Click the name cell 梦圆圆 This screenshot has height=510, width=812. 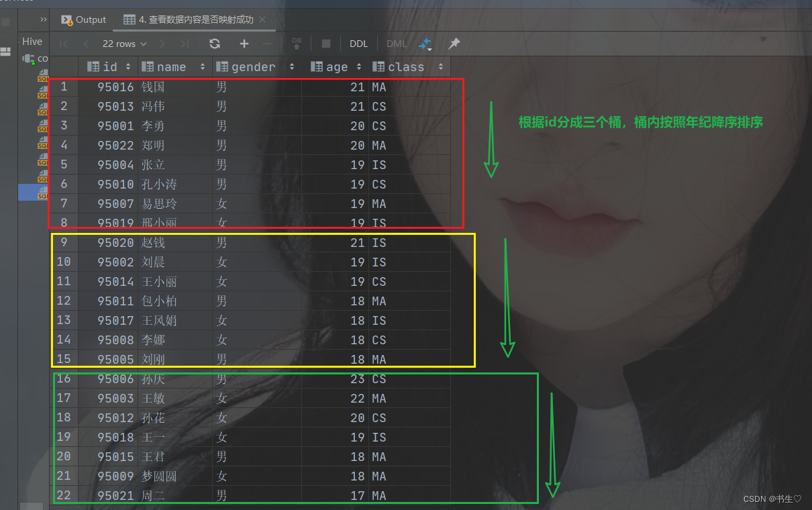[175, 476]
